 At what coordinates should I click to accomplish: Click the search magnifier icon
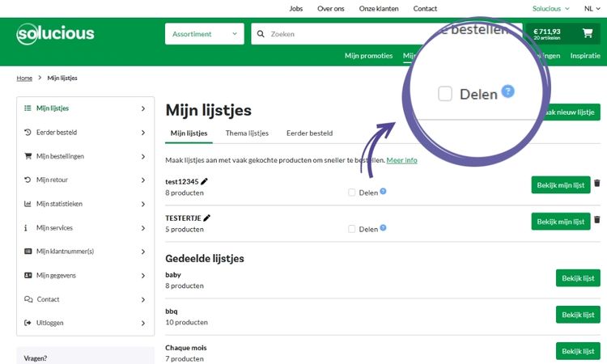click(x=261, y=34)
